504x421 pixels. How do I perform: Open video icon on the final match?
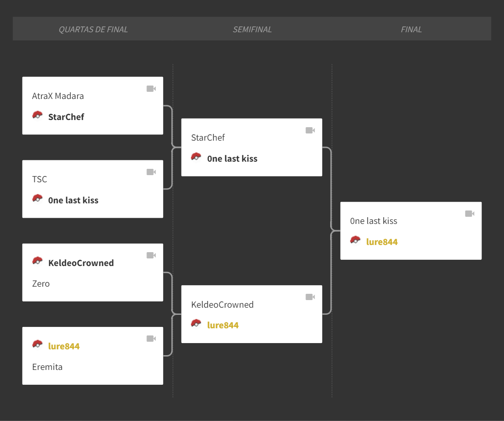[x=470, y=214]
